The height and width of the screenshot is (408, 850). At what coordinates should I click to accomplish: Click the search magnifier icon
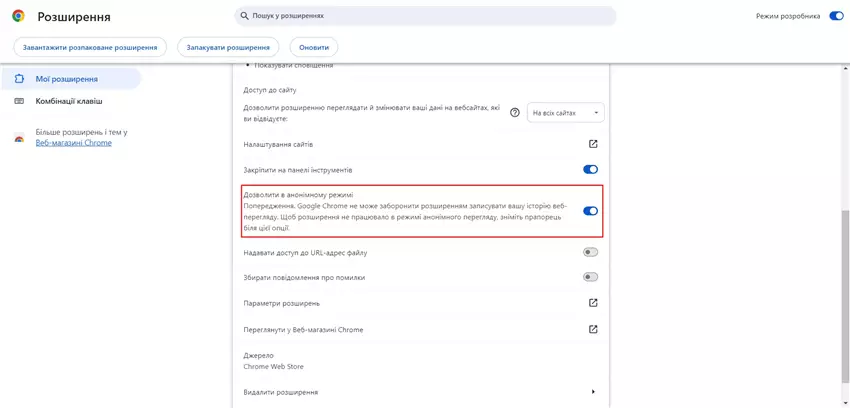pyautogui.click(x=245, y=16)
